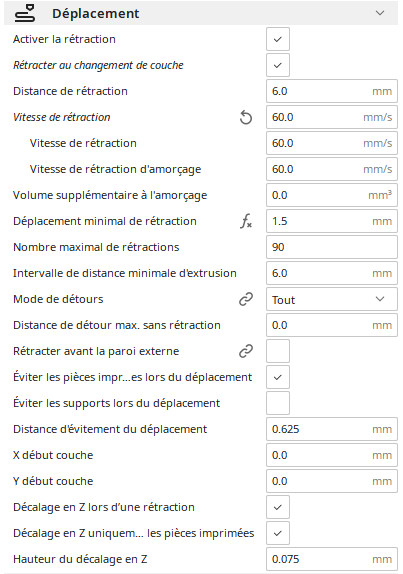
Task: Toggle Décalage en Z lors d'une rétraction
Action: point(278,507)
